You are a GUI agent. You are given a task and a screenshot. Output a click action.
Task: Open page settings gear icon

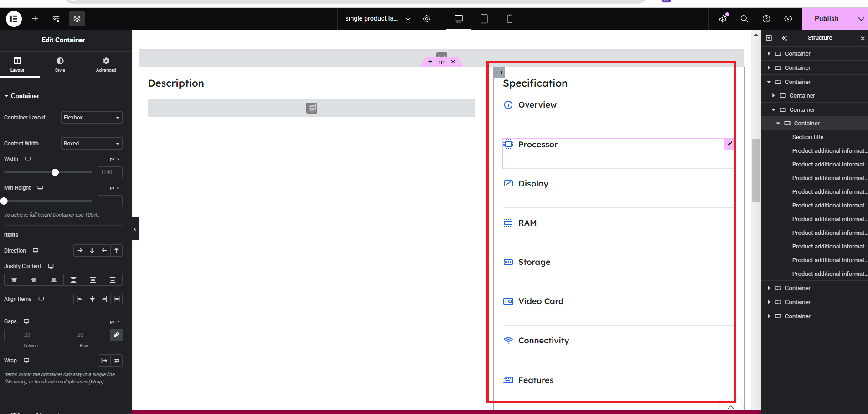click(x=427, y=19)
